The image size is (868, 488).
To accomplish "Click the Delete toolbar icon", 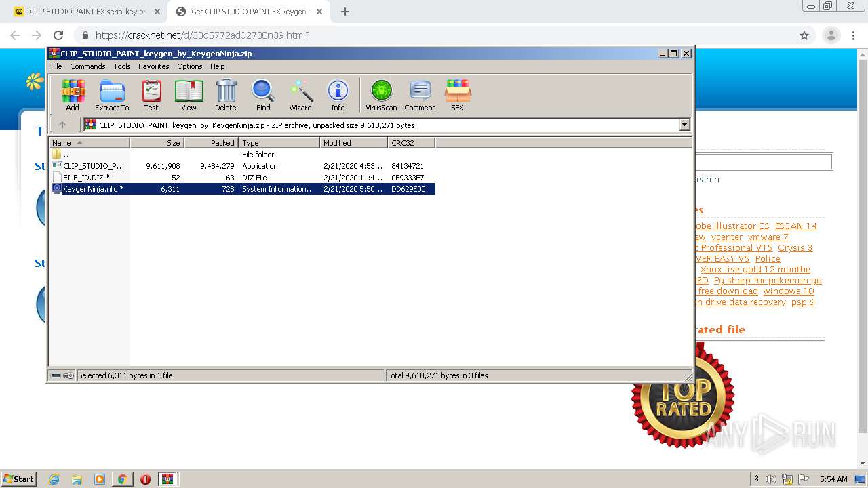I will tap(226, 95).
